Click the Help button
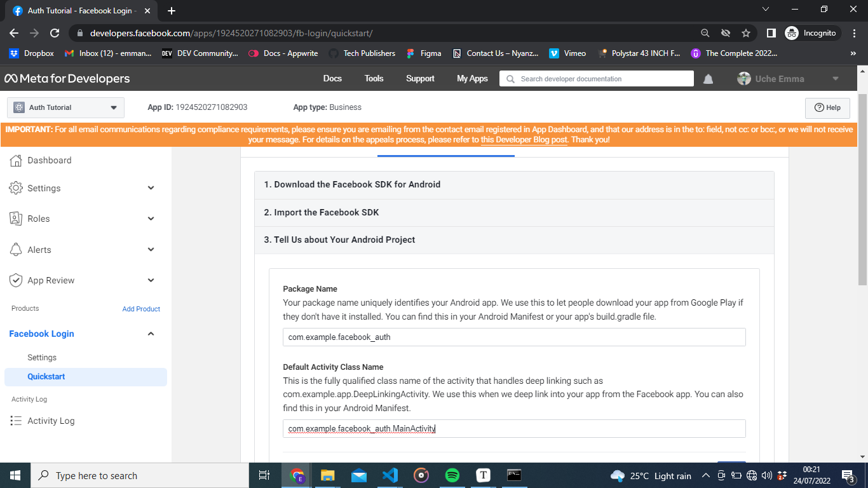 click(827, 107)
